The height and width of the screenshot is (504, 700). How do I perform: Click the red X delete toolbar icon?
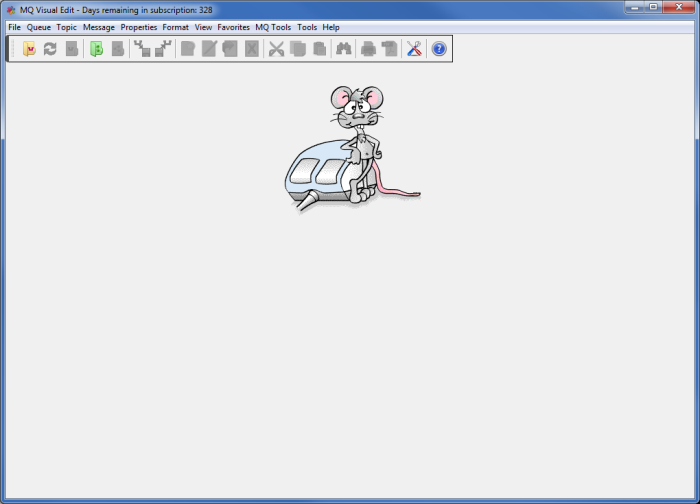[252, 49]
